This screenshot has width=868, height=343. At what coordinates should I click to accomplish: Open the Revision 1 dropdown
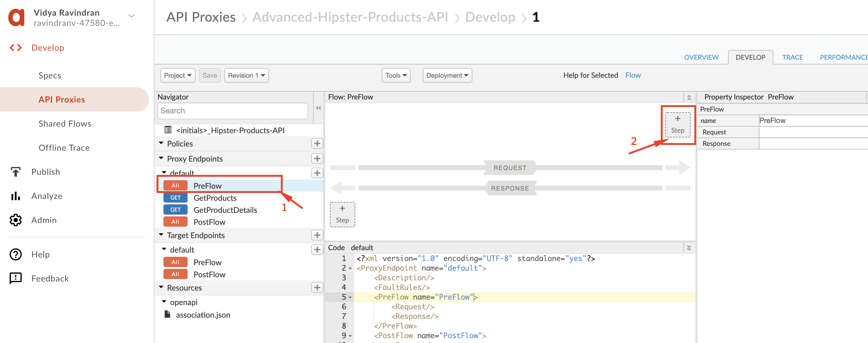pos(246,75)
